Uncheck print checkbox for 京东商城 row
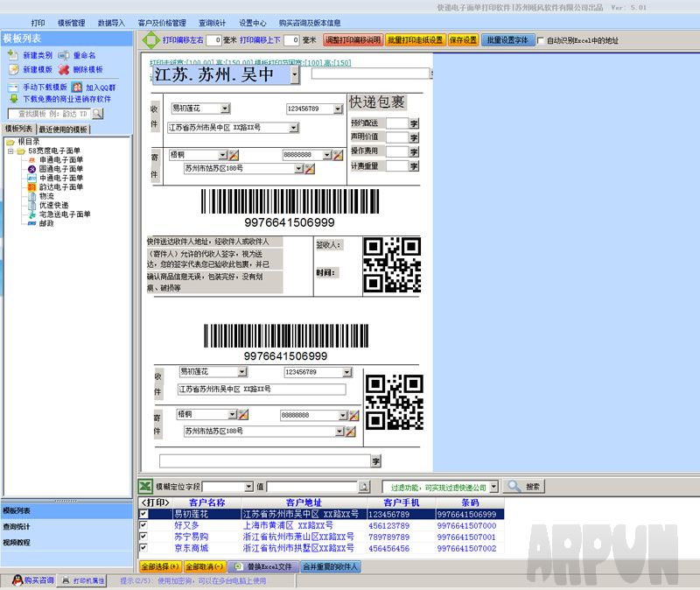Screen dimensions: 700x590 pyautogui.click(x=143, y=548)
